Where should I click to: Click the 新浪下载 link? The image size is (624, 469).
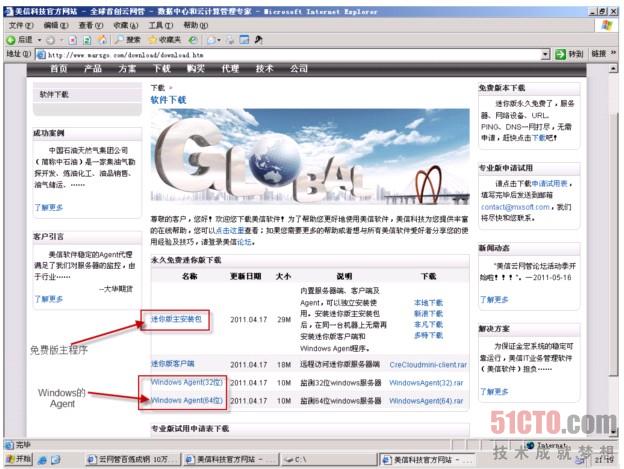(428, 313)
